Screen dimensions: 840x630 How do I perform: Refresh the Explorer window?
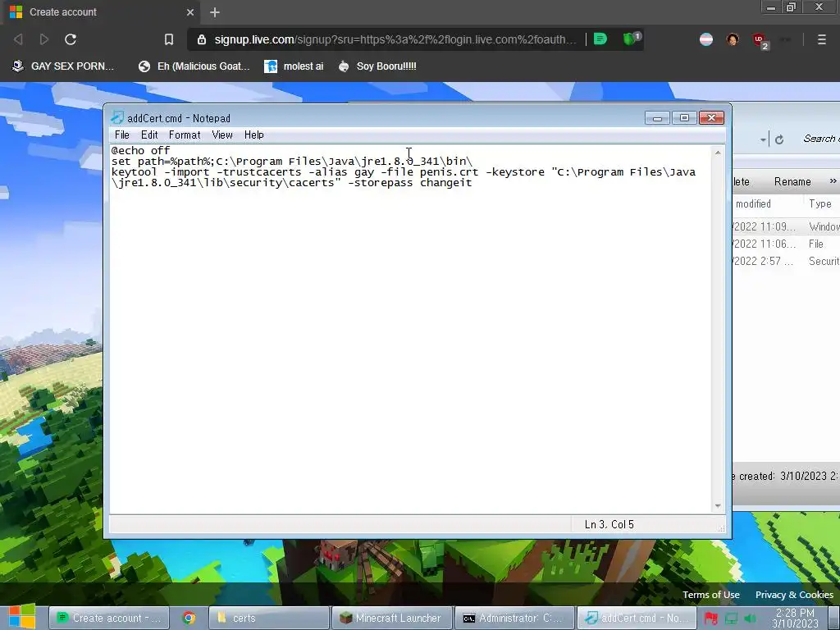coord(779,139)
